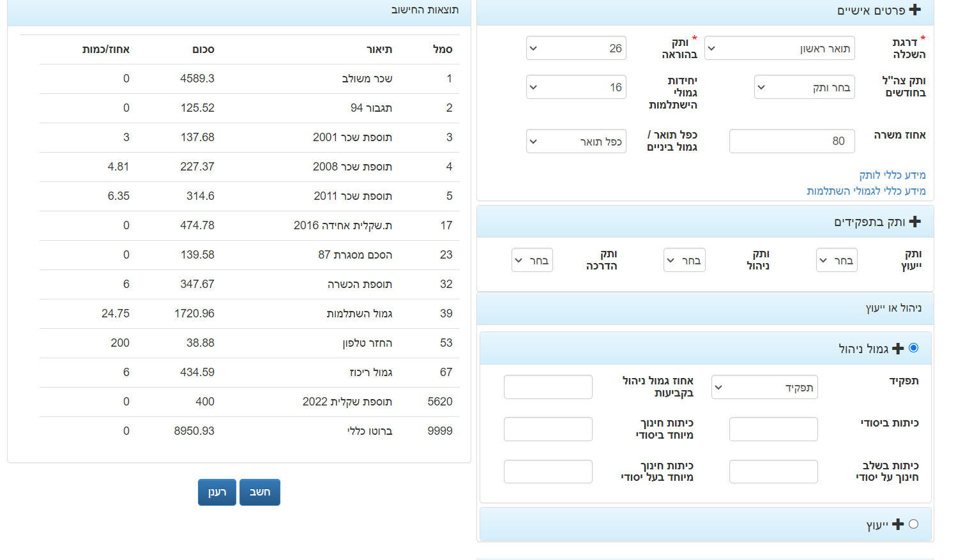Viewport: 979px width, 560px height.
Task: Click the תוספת שכר 2011 description cell
Action: click(353, 196)
